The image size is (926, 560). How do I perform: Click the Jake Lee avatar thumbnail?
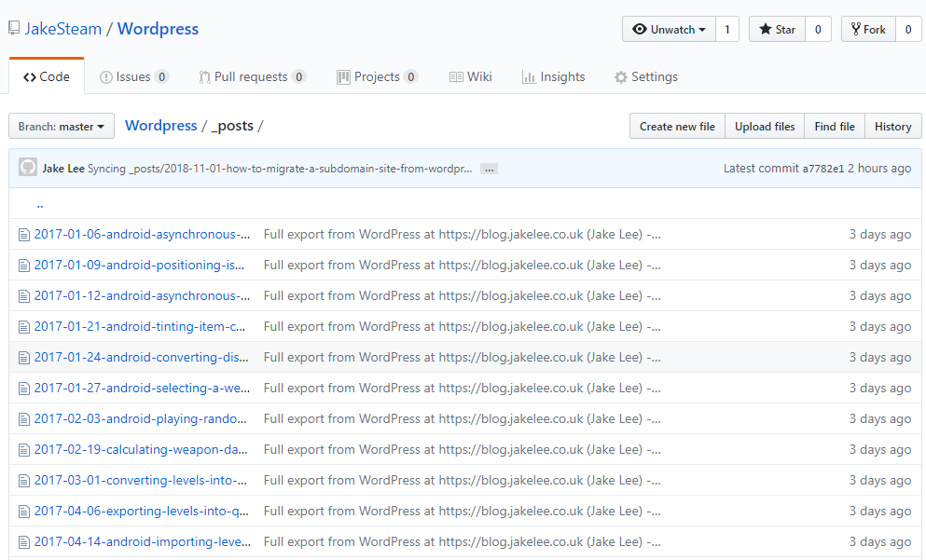click(28, 167)
